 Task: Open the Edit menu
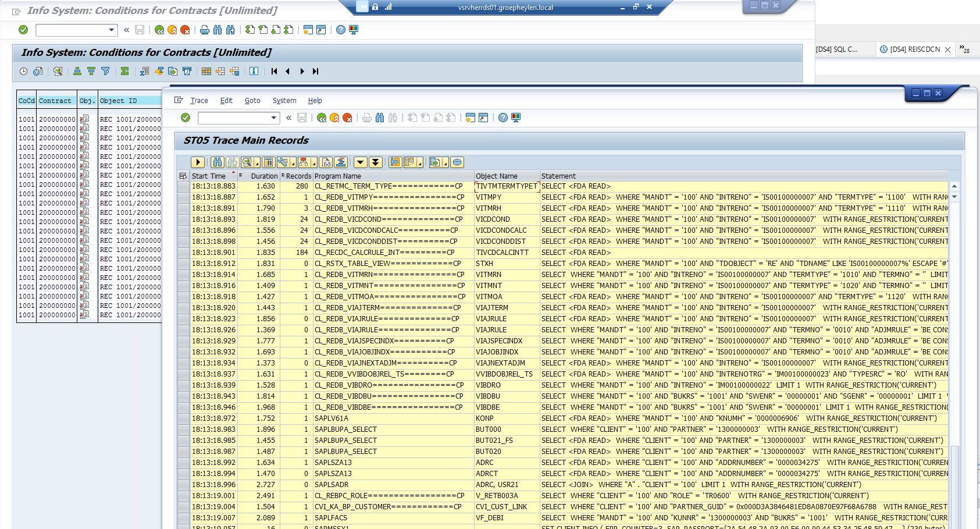pyautogui.click(x=226, y=101)
